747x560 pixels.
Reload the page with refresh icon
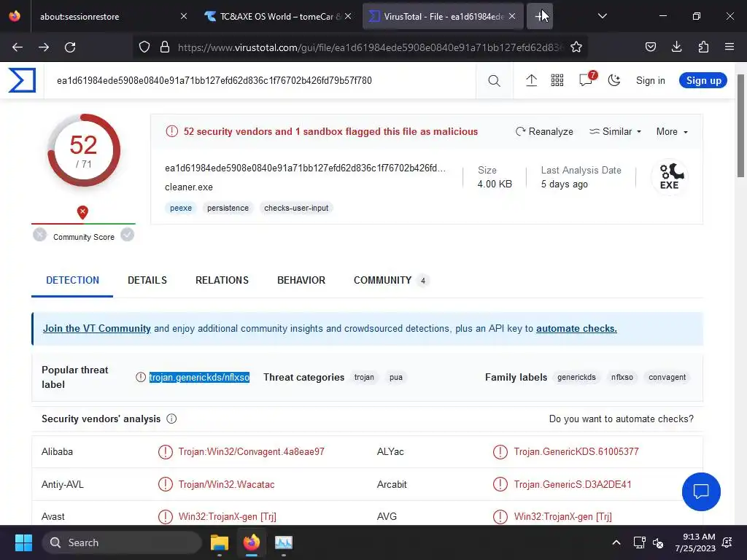[x=70, y=47]
